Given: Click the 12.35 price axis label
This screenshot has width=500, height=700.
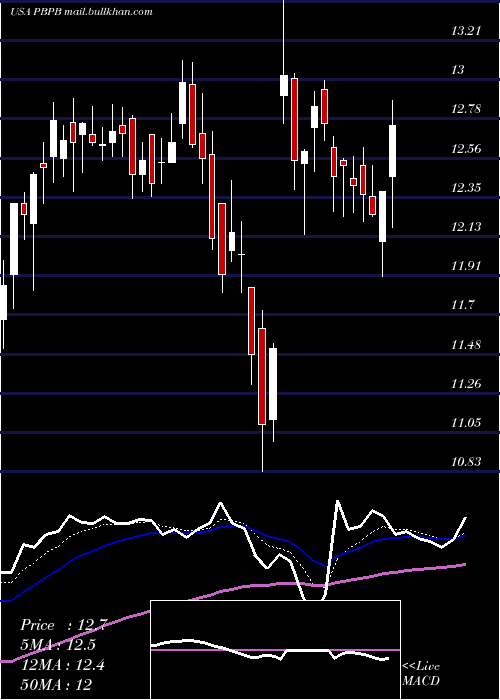Looking at the screenshot, I should click(x=466, y=188).
